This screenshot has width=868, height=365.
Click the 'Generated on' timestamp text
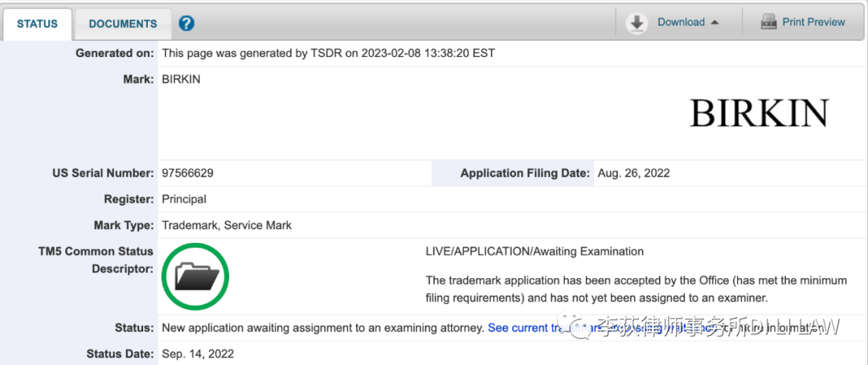328,54
